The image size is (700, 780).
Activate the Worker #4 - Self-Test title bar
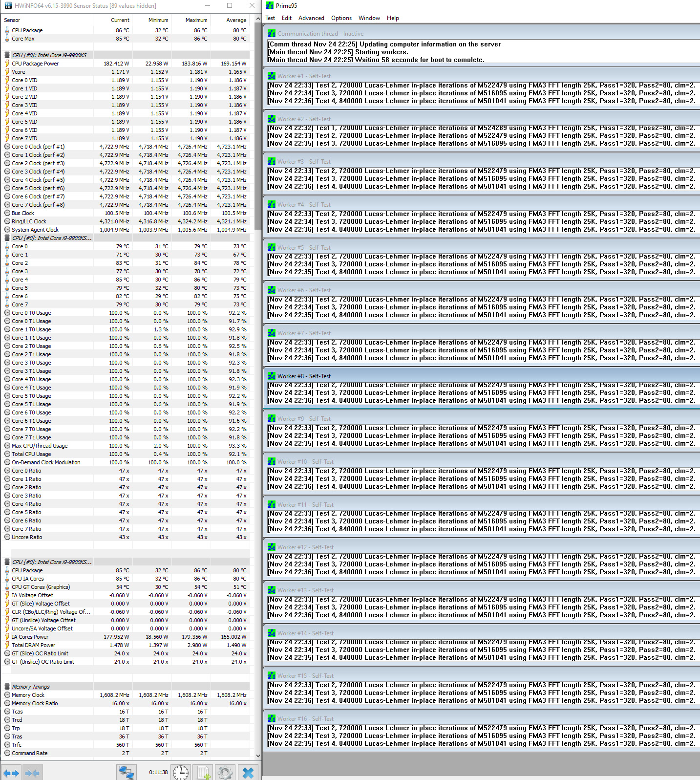click(482, 205)
